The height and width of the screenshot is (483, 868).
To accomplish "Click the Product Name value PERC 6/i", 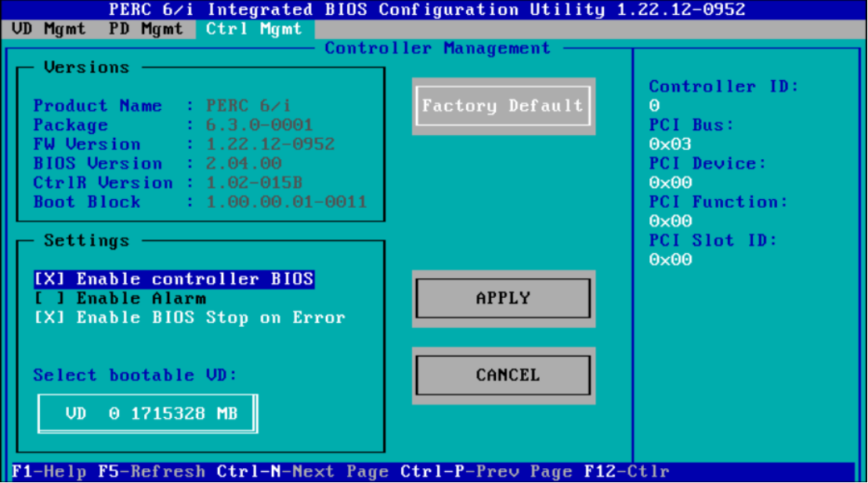I will click(x=248, y=105).
